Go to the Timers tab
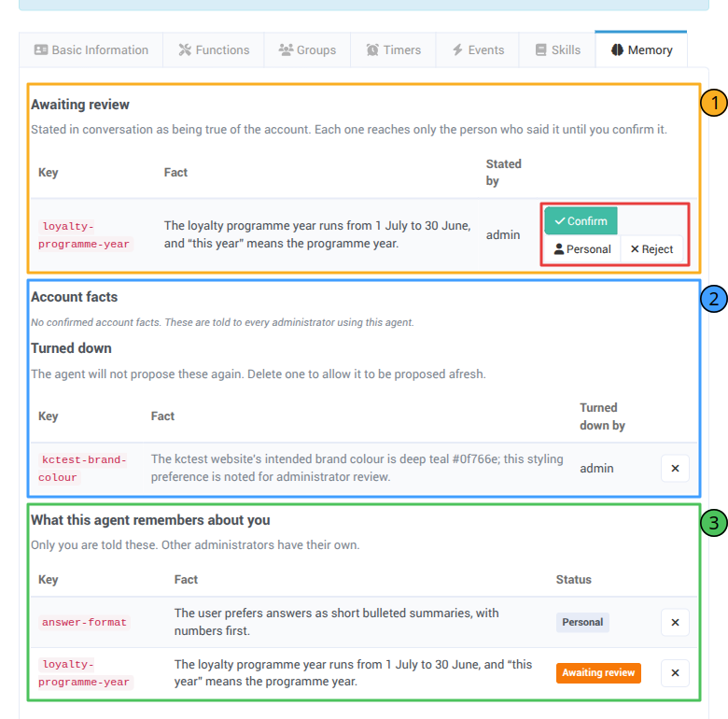 (393, 50)
